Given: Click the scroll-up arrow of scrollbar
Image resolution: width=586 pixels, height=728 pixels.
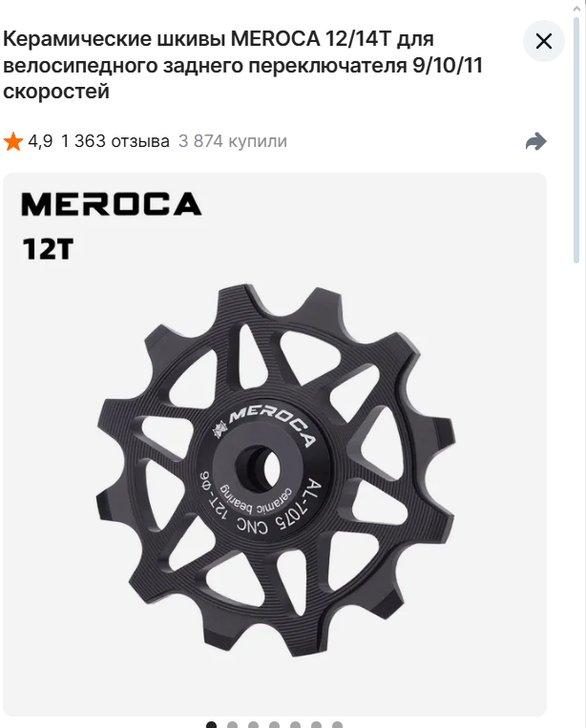Looking at the screenshot, I should tap(576, 9).
